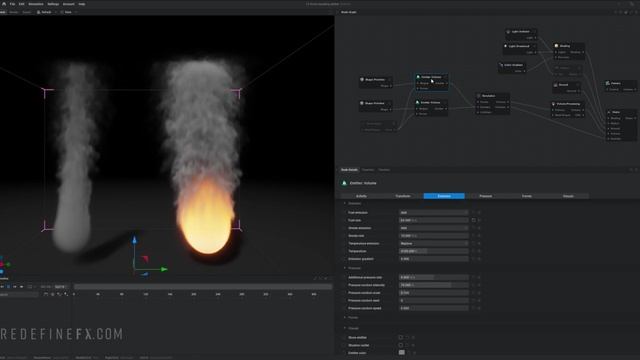
Task: Open the Settings menu
Action: coord(53,4)
